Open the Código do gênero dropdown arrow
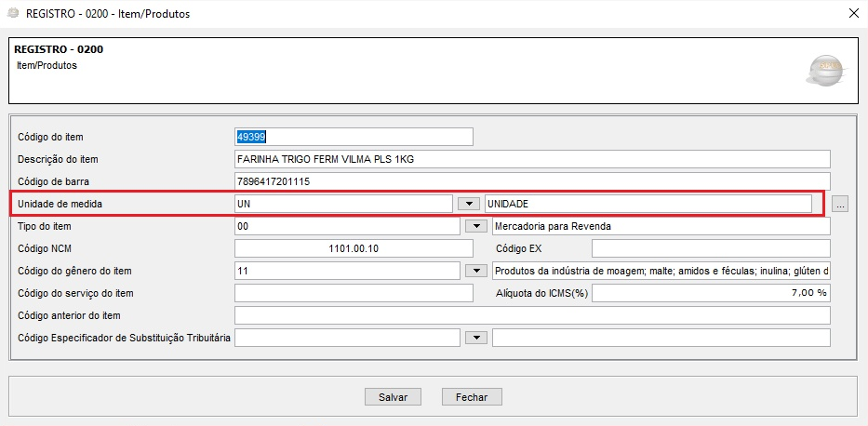 click(x=475, y=271)
